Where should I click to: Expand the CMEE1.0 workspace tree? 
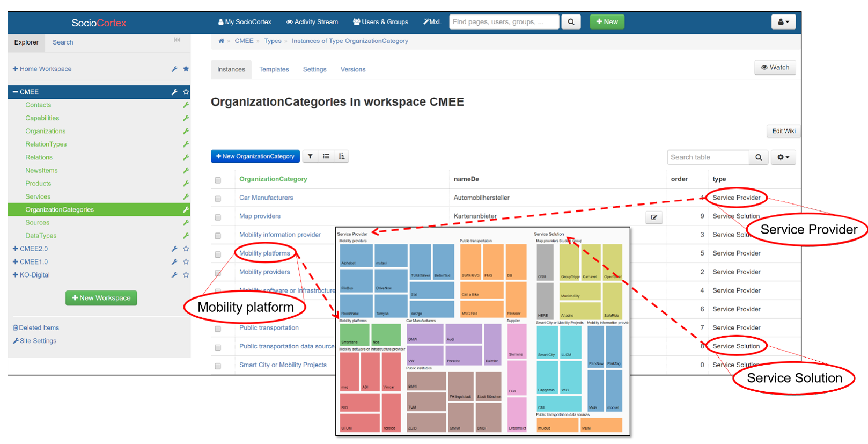click(x=16, y=261)
